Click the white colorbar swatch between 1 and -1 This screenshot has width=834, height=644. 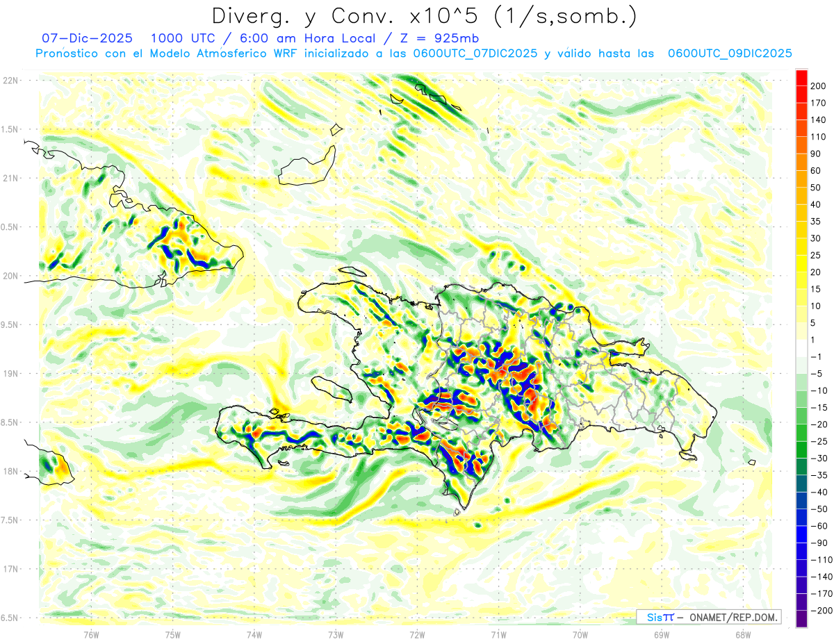(x=801, y=348)
